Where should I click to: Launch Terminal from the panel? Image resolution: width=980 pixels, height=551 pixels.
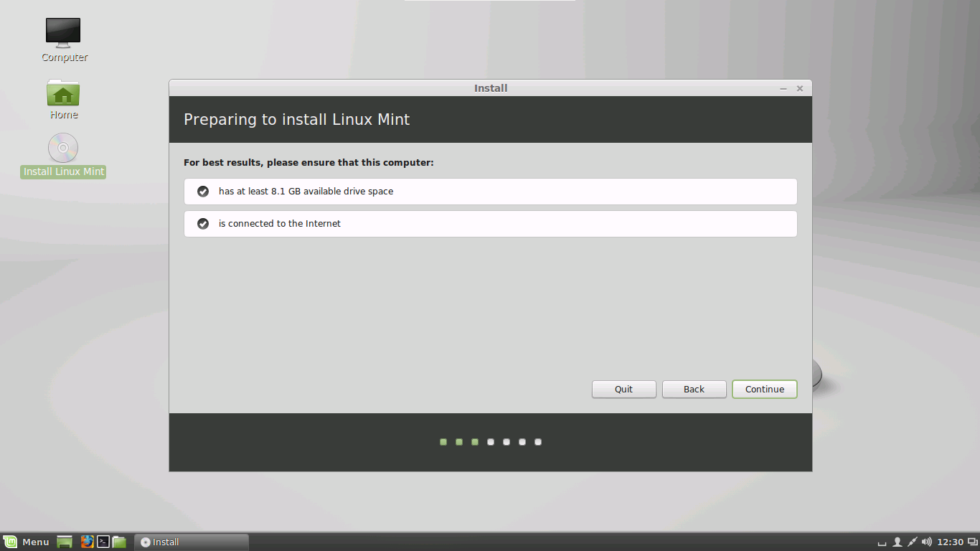103,542
